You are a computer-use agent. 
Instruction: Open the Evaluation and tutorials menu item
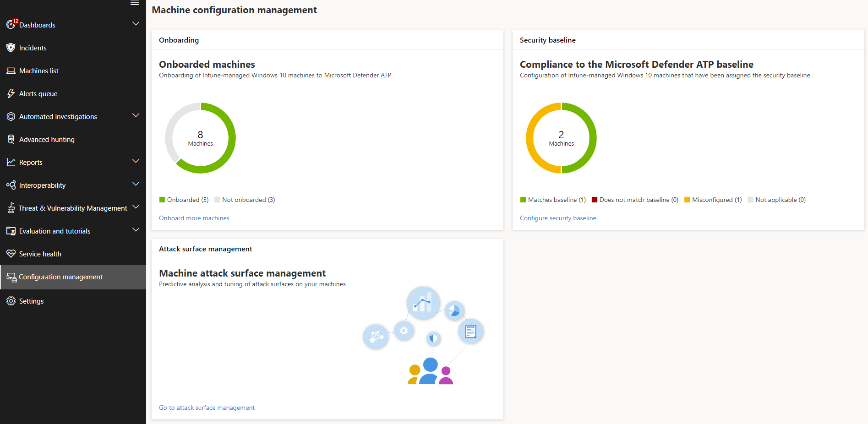(55, 231)
